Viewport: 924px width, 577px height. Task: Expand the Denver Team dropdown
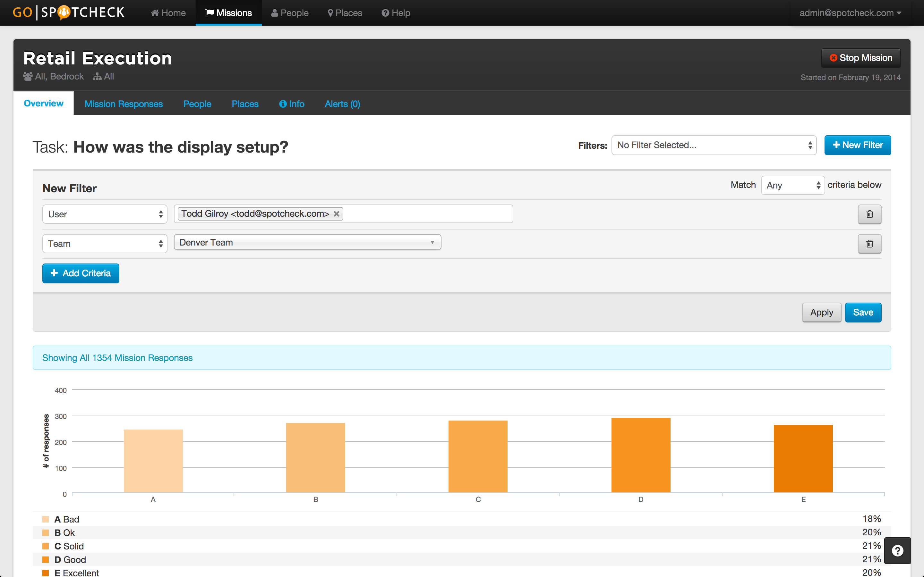[307, 242]
